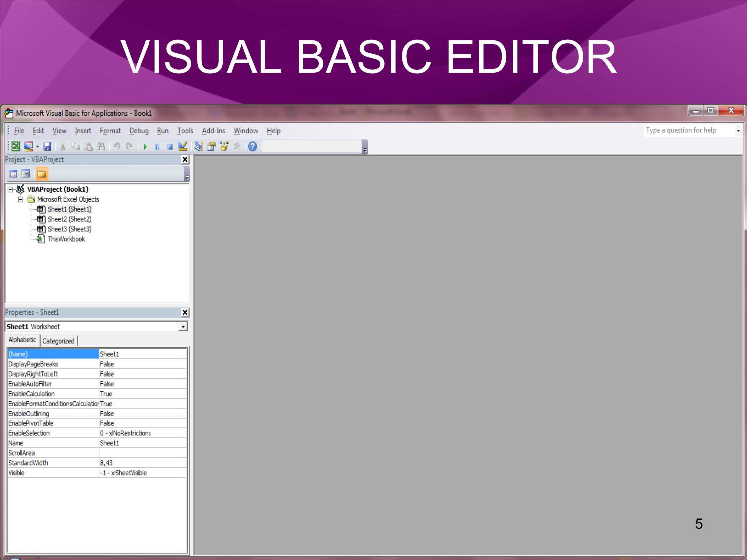Switch to the Alphabetic tab
The width and height of the screenshot is (747, 560).
(x=22, y=340)
